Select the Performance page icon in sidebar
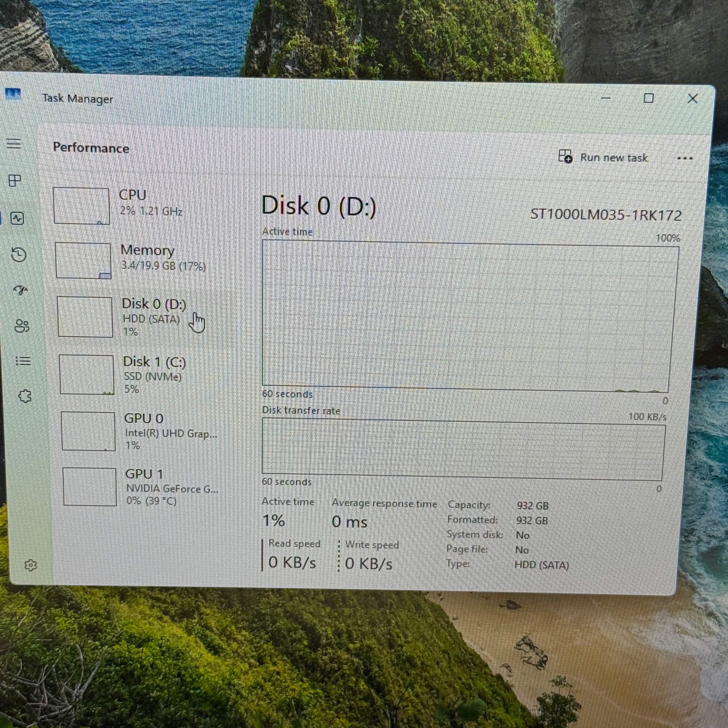This screenshot has height=728, width=728. pos(17,218)
